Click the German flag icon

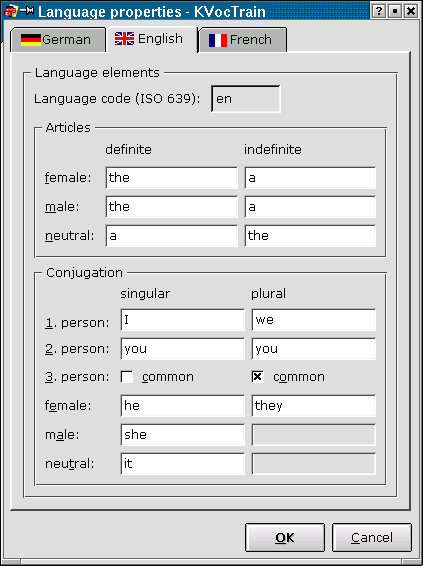click(31, 40)
